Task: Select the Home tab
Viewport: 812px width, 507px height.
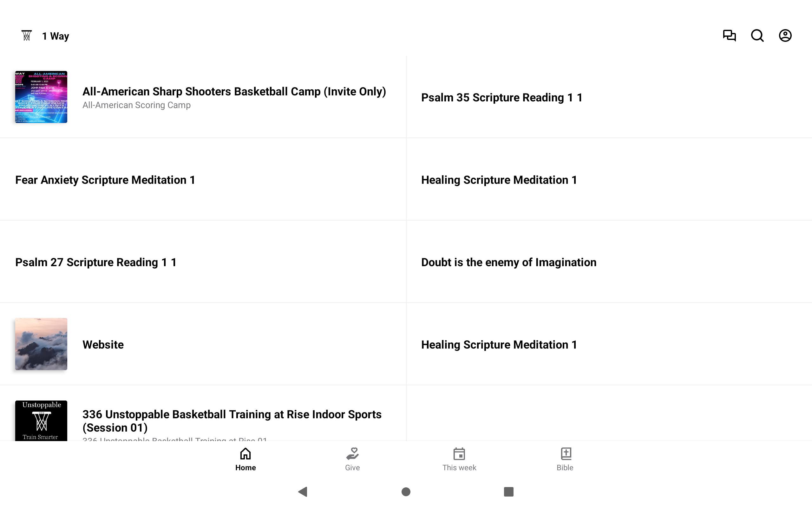Action: coord(245,459)
